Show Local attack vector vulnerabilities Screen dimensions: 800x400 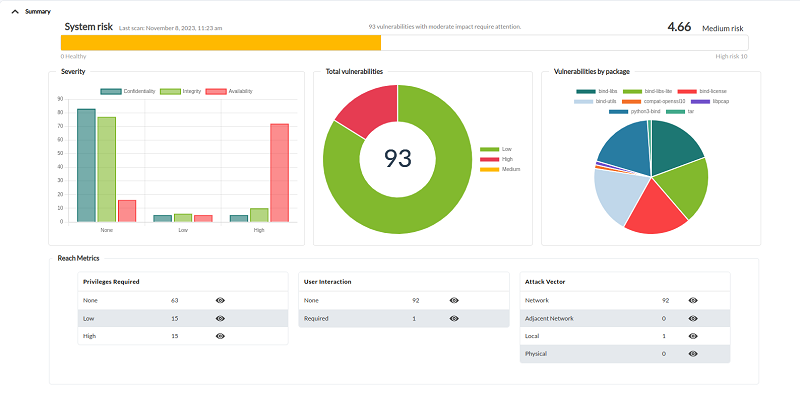[x=693, y=336]
